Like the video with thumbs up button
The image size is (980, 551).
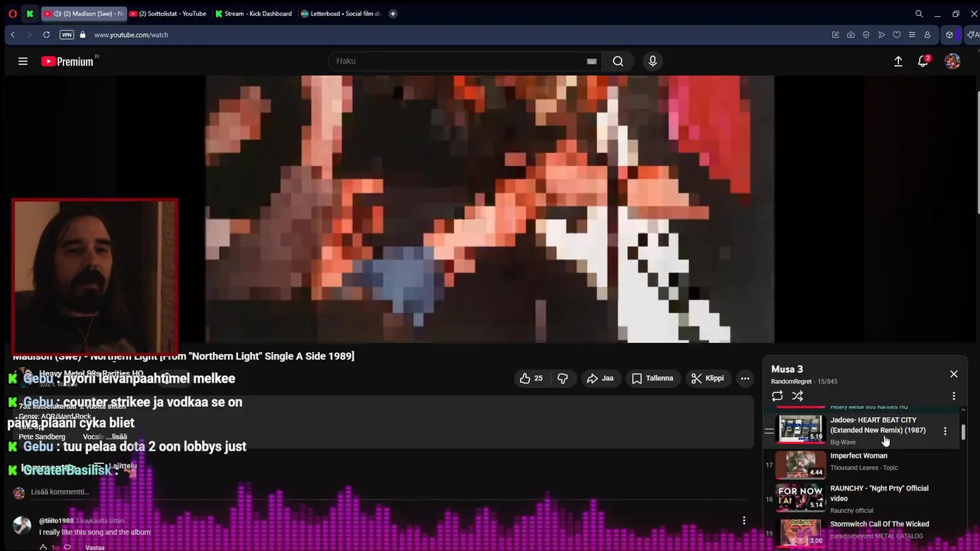coord(531,378)
